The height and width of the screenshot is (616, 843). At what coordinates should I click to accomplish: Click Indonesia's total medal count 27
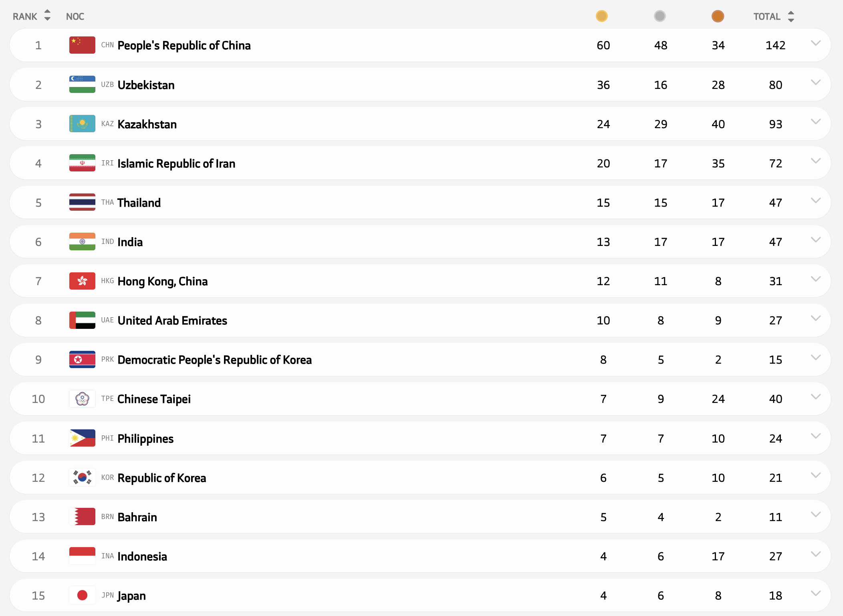click(775, 556)
